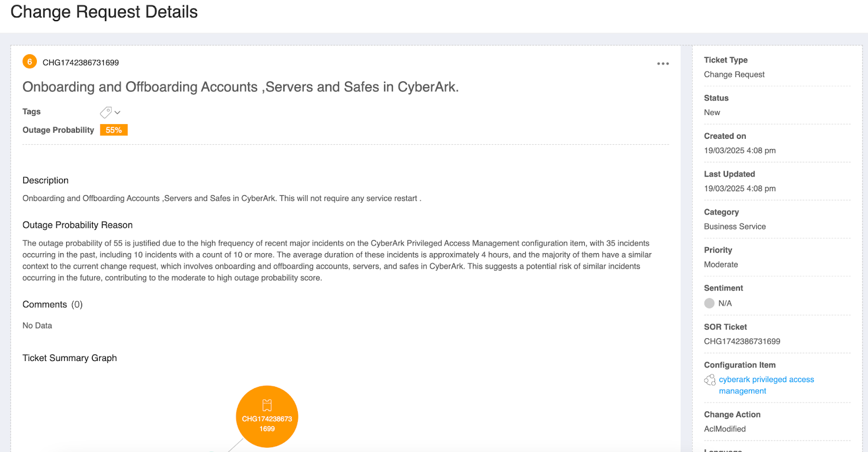The width and height of the screenshot is (868, 452).
Task: Expand the tags dropdown chevron
Action: tap(117, 112)
